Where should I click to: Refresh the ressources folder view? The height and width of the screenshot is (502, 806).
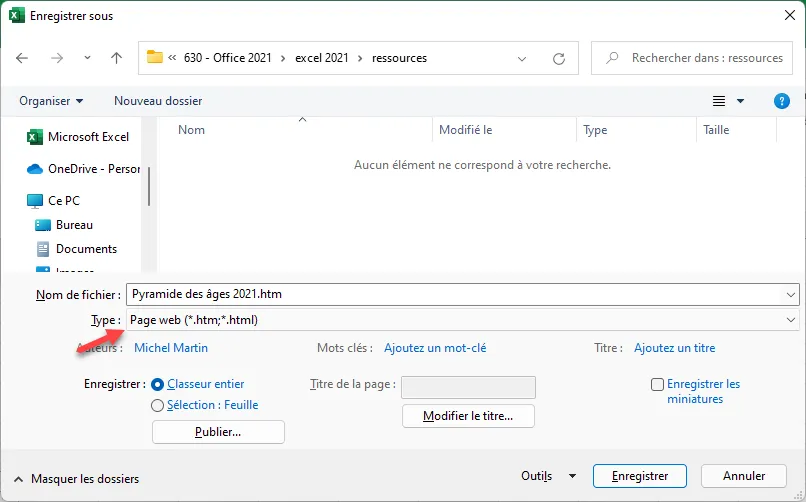pos(559,58)
